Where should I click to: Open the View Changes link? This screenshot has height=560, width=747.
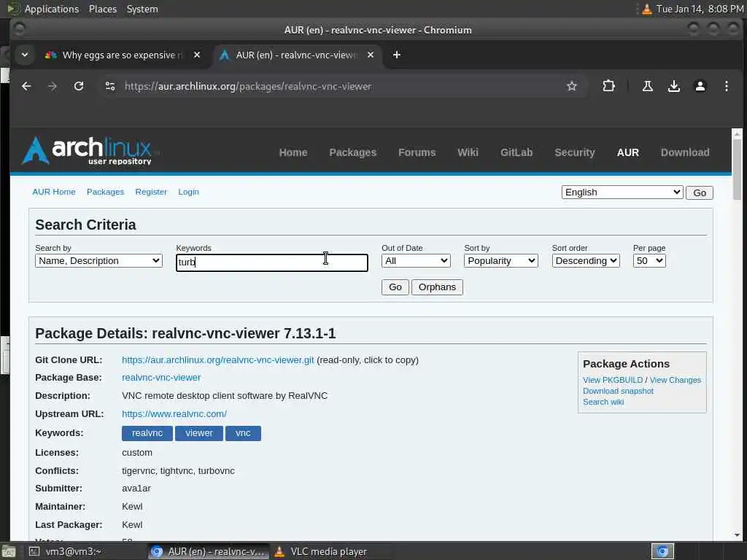click(675, 380)
